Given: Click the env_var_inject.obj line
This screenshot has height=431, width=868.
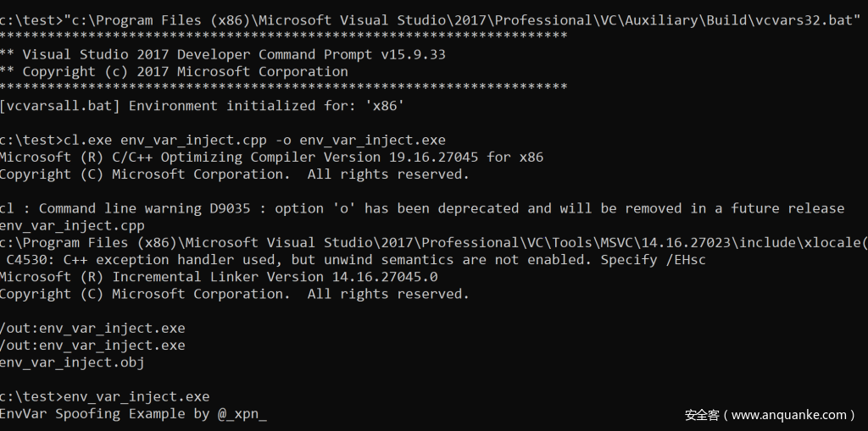Looking at the screenshot, I should coord(72,362).
